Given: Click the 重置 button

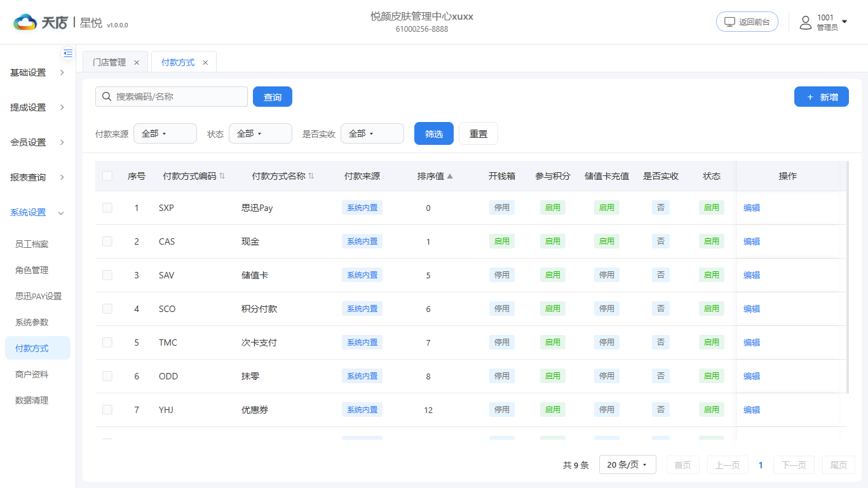Looking at the screenshot, I should pos(478,133).
